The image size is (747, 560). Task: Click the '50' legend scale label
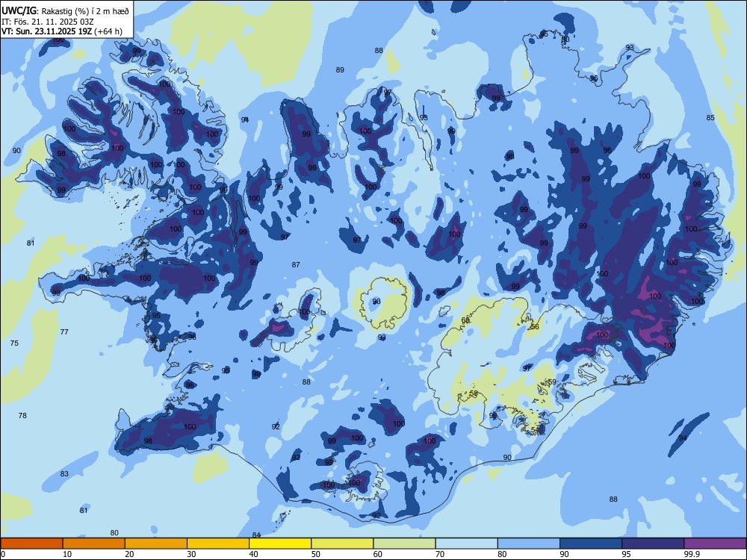(315, 554)
